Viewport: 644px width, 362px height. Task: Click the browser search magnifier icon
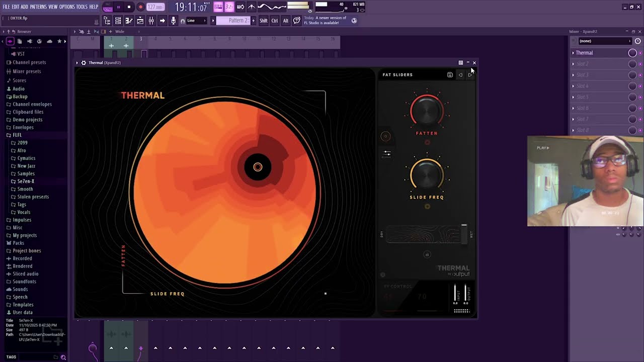63,357
